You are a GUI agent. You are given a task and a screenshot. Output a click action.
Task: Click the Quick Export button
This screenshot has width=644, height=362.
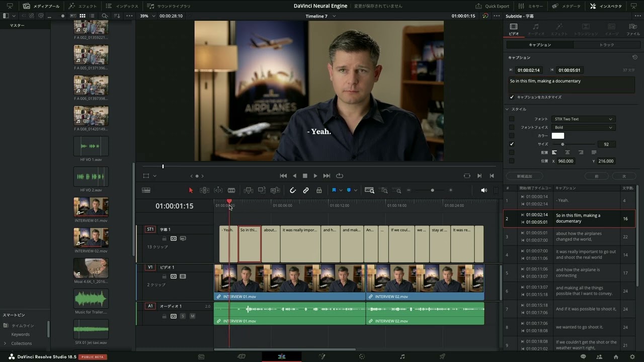[493, 6]
